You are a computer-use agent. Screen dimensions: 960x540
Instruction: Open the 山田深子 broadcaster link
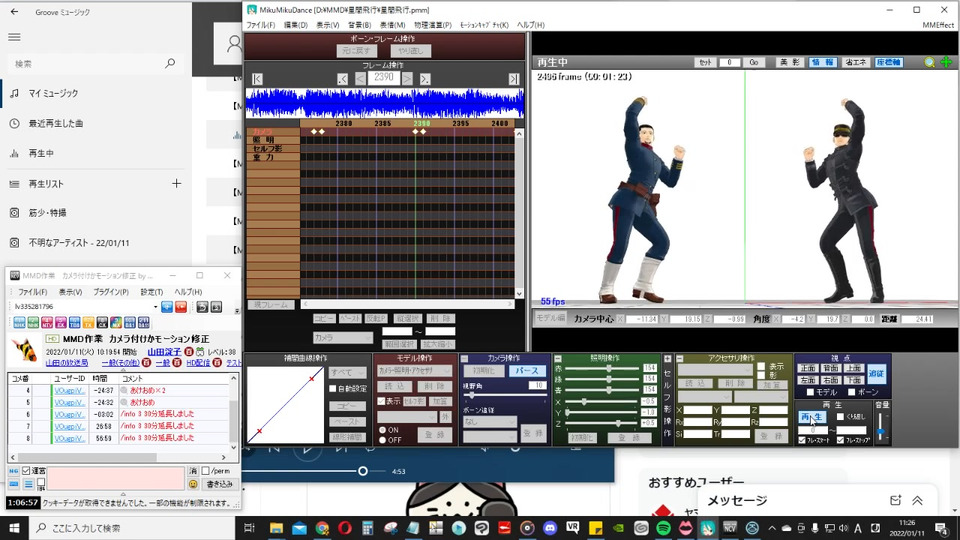coord(163,351)
